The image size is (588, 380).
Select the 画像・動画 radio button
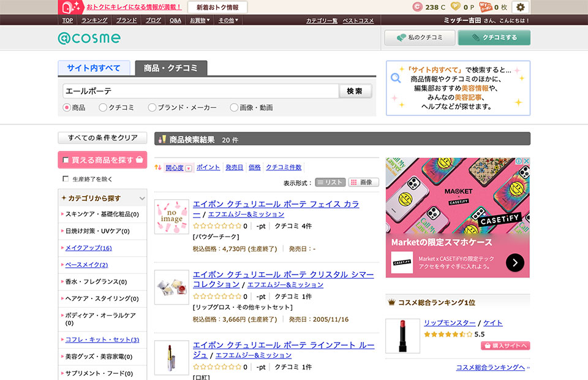point(234,108)
